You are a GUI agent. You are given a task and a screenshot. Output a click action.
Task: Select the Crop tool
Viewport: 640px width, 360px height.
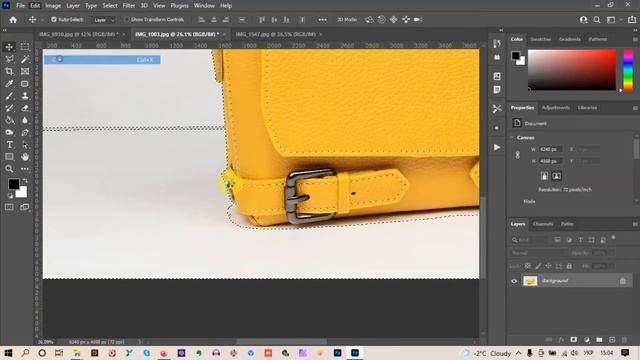coord(9,71)
